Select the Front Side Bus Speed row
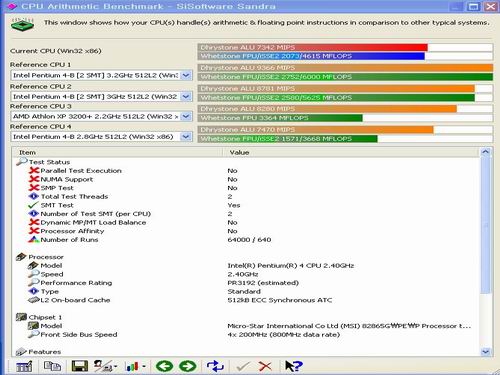Screen dimensions: 500x375 point(246,334)
